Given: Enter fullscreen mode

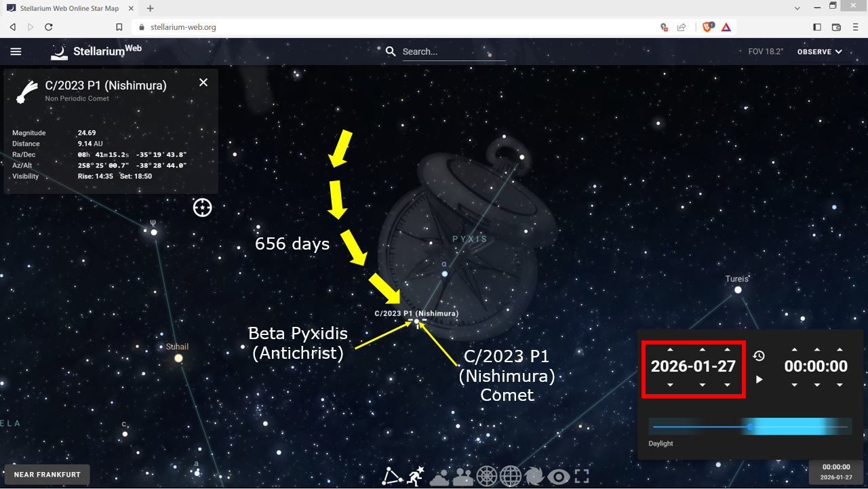Looking at the screenshot, I should coord(582,476).
